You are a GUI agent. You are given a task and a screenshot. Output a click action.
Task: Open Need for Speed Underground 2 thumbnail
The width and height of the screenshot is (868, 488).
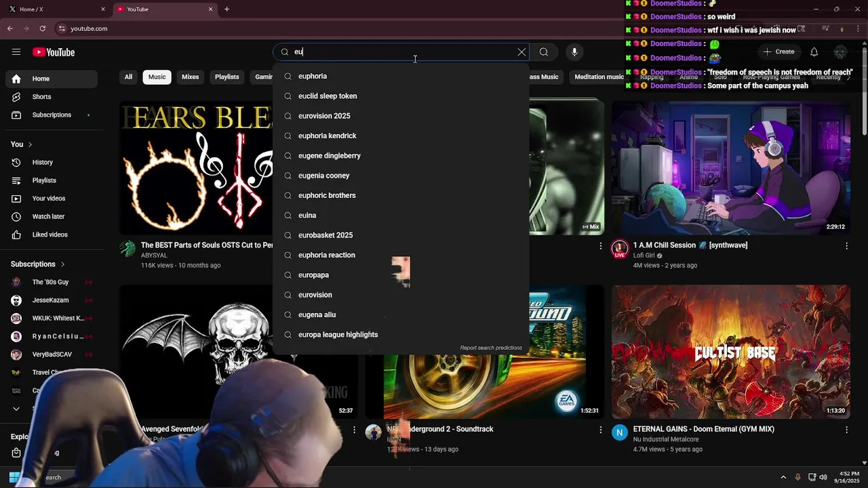tap(484, 352)
